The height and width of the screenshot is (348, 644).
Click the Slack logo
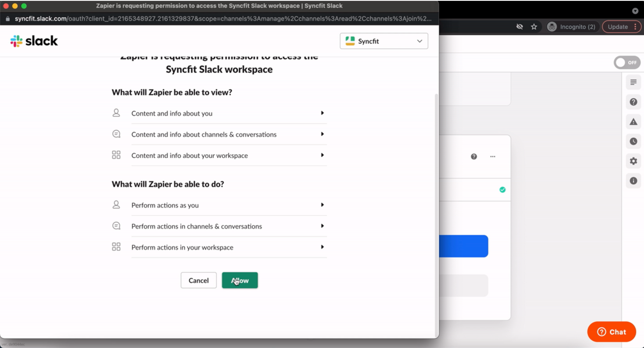[34, 41]
